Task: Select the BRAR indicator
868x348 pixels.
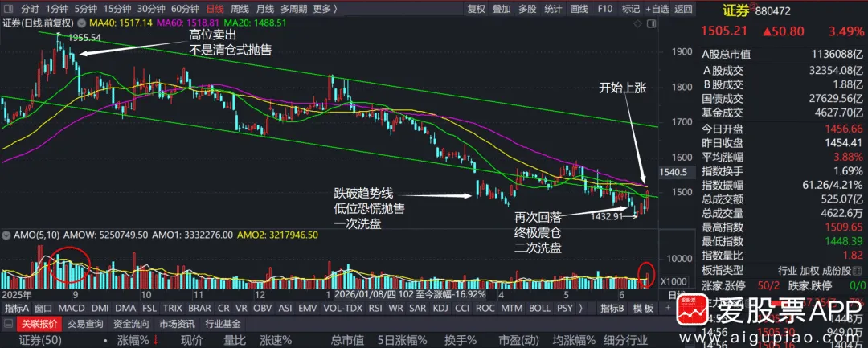Action: (x=200, y=309)
